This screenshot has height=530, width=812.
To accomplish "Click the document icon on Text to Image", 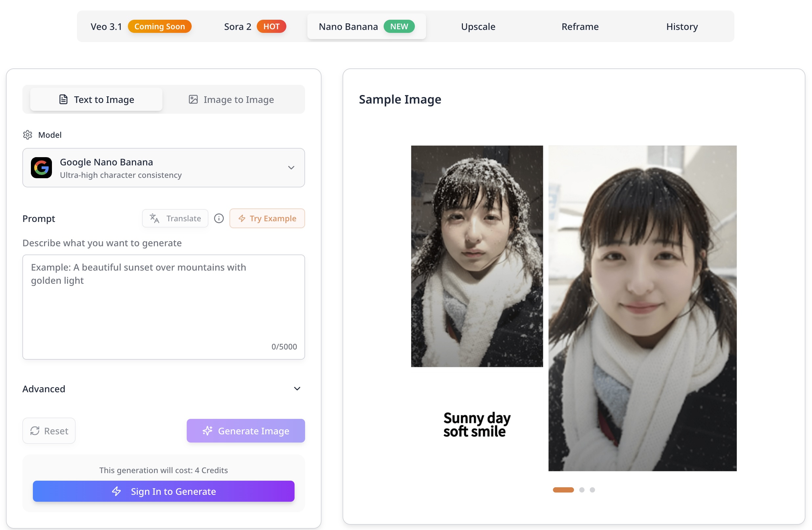I will (63, 99).
